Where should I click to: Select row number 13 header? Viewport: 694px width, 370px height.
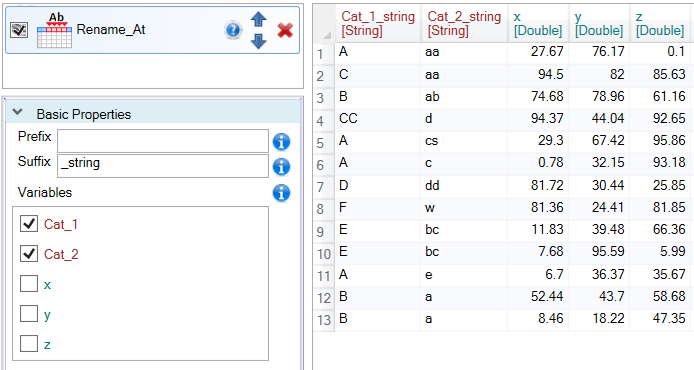(x=324, y=320)
